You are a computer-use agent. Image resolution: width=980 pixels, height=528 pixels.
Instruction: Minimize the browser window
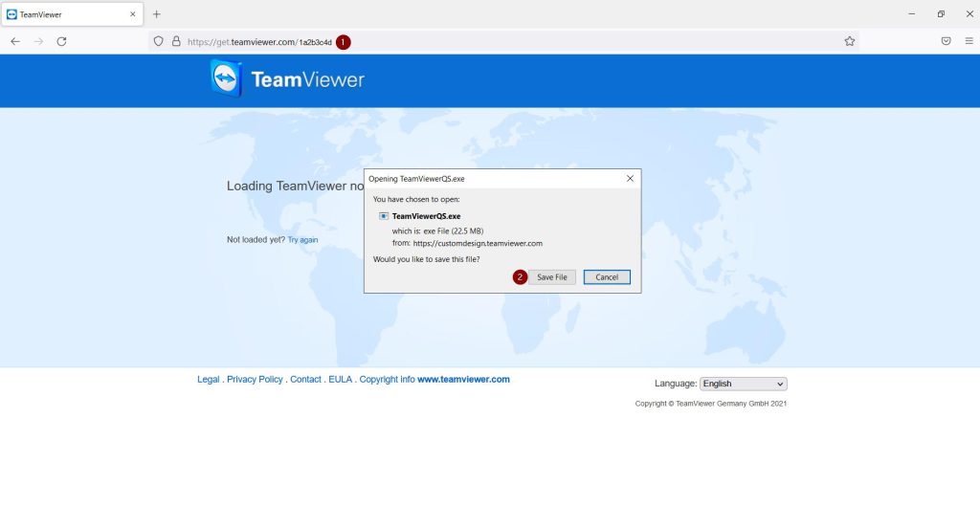pyautogui.click(x=912, y=13)
